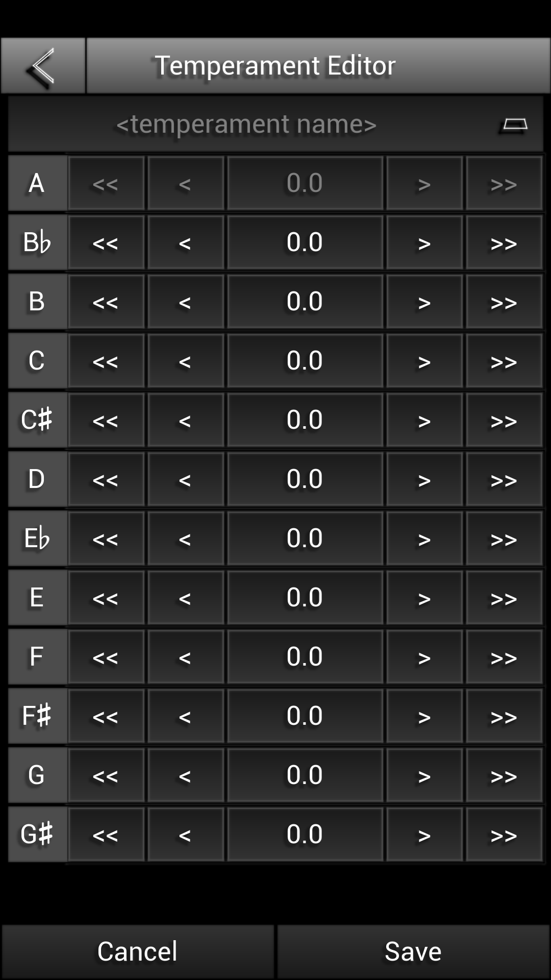Increase E by a large step
This screenshot has width=551, height=980.
tap(504, 598)
